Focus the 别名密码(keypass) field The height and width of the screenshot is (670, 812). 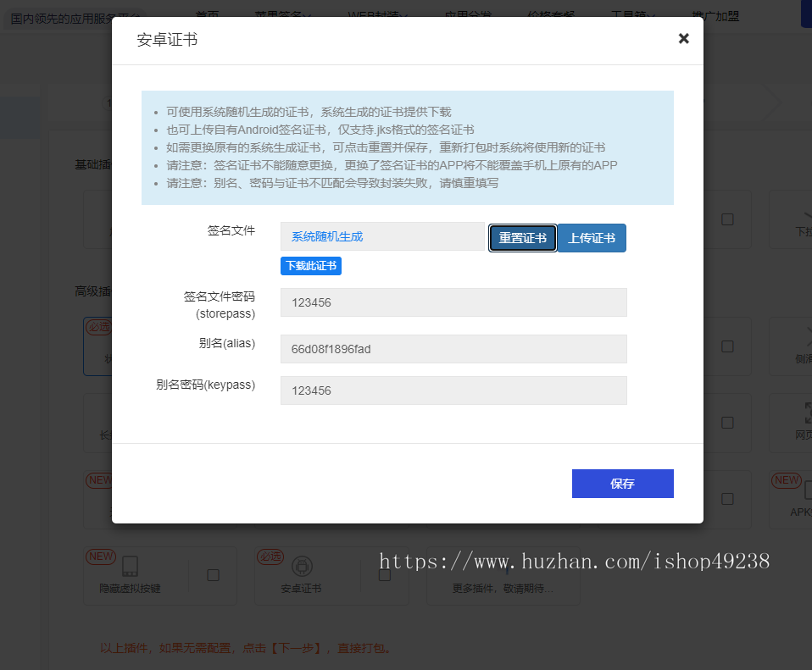[x=453, y=390]
